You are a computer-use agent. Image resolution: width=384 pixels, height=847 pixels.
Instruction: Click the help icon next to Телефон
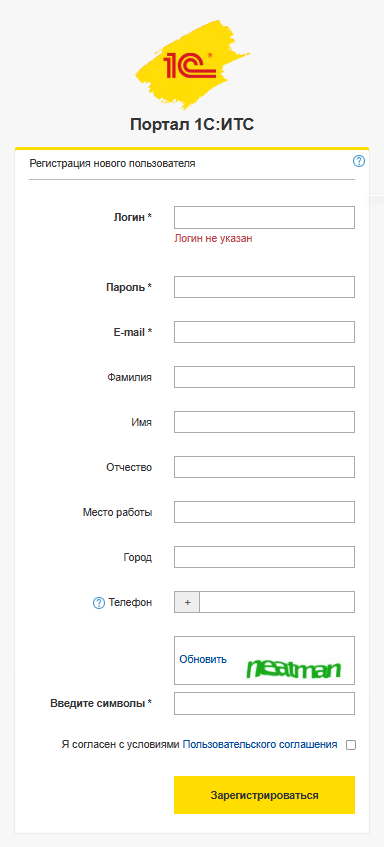[99, 603]
